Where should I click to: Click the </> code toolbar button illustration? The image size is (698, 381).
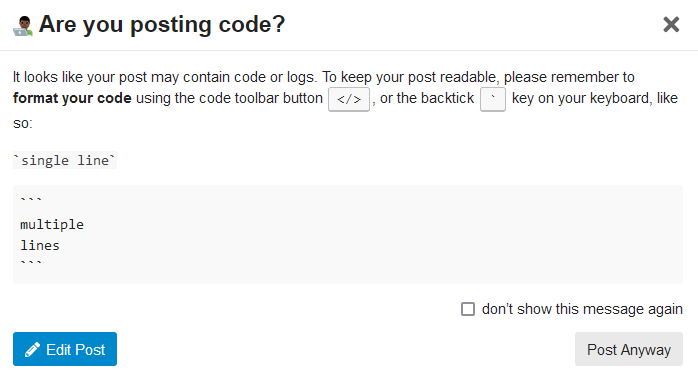click(x=349, y=99)
